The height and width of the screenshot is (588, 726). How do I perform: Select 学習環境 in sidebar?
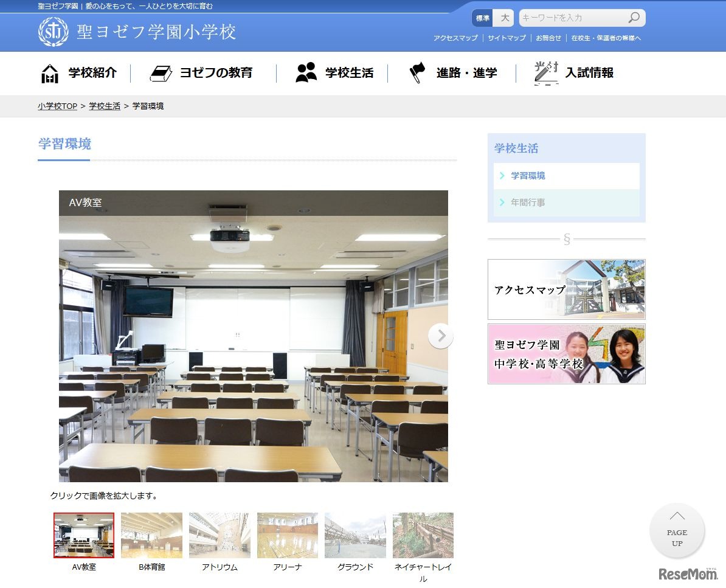click(567, 176)
